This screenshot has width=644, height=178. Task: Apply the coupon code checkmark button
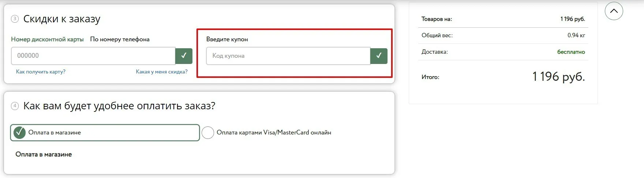[x=379, y=56]
